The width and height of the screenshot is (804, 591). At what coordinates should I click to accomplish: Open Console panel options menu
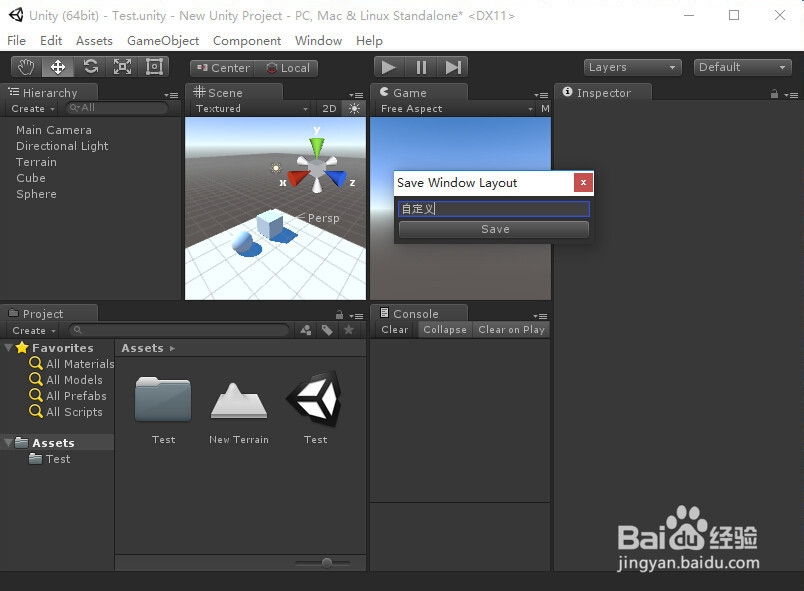[x=540, y=316]
